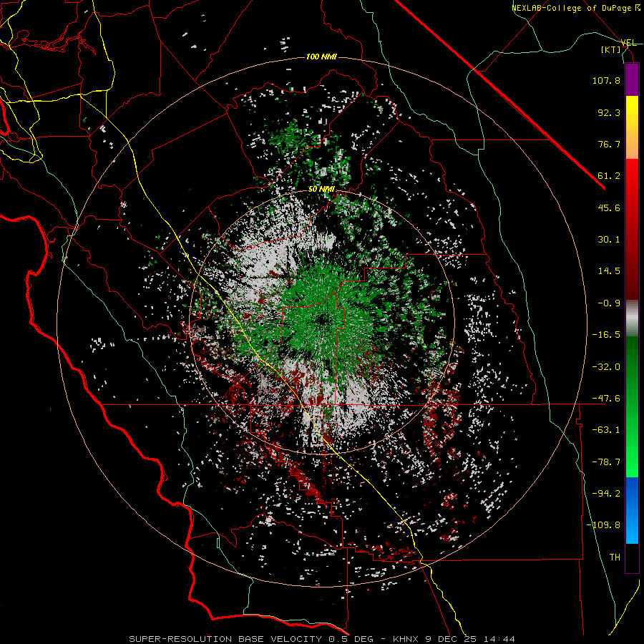Click the -0.9 velocity scale value
The width and height of the screenshot is (644, 644).
tap(609, 303)
